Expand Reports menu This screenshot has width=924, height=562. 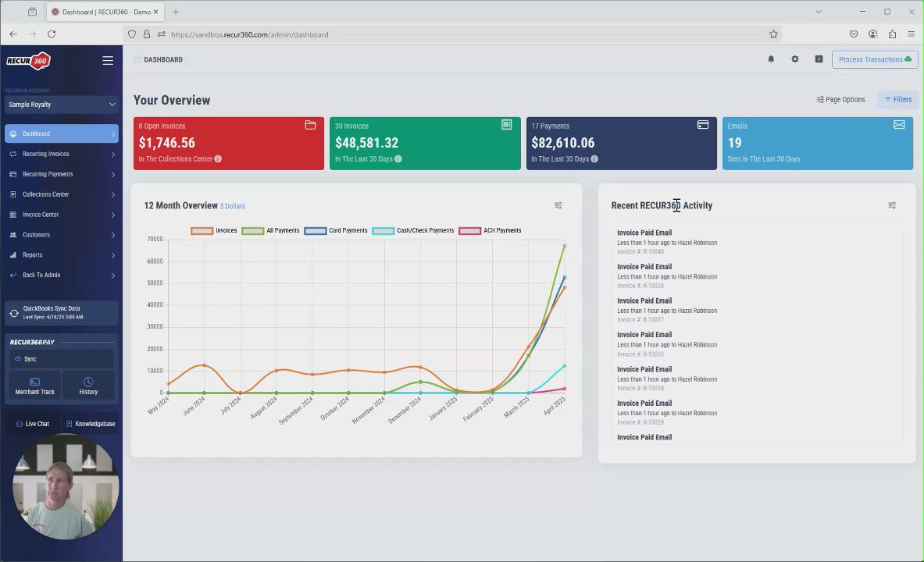coord(61,255)
